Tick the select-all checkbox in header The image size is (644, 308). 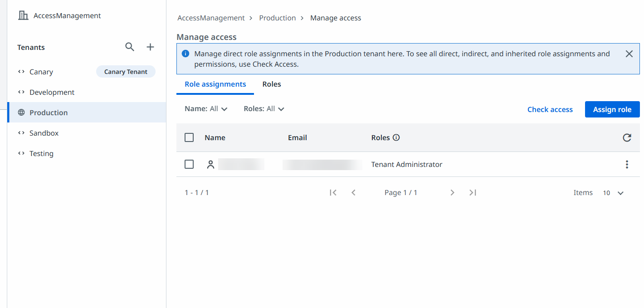(189, 138)
